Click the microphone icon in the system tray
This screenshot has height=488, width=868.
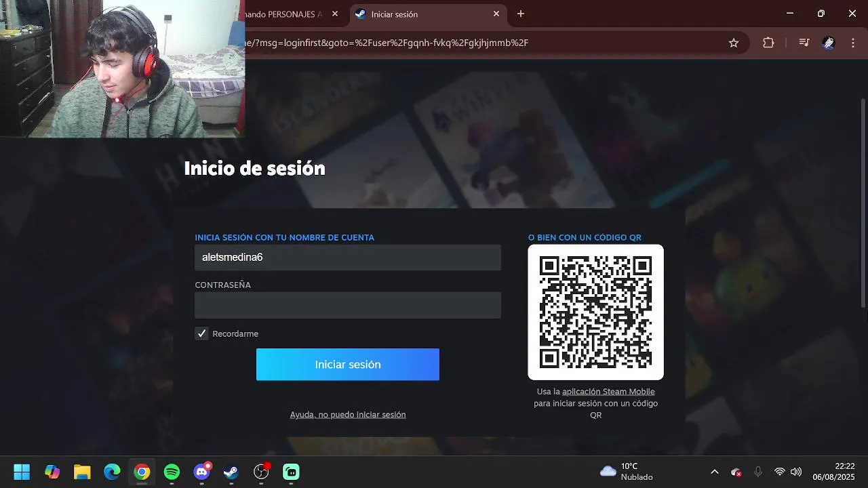[758, 472]
